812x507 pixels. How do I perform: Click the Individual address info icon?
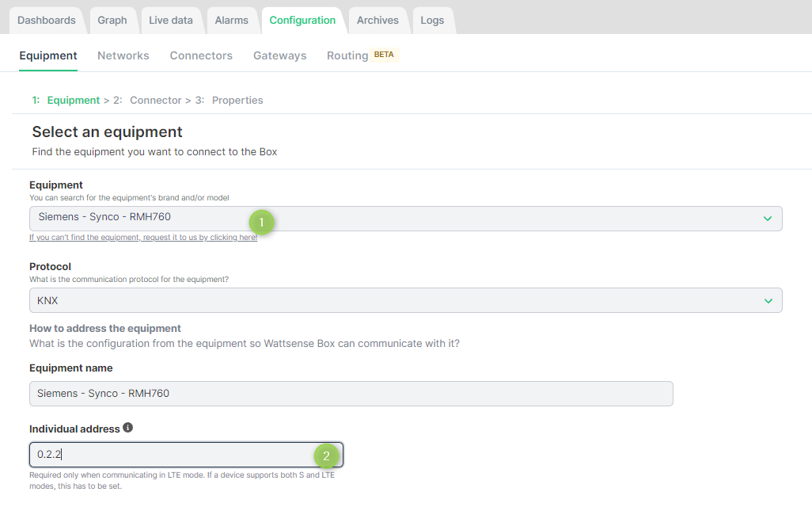128,428
